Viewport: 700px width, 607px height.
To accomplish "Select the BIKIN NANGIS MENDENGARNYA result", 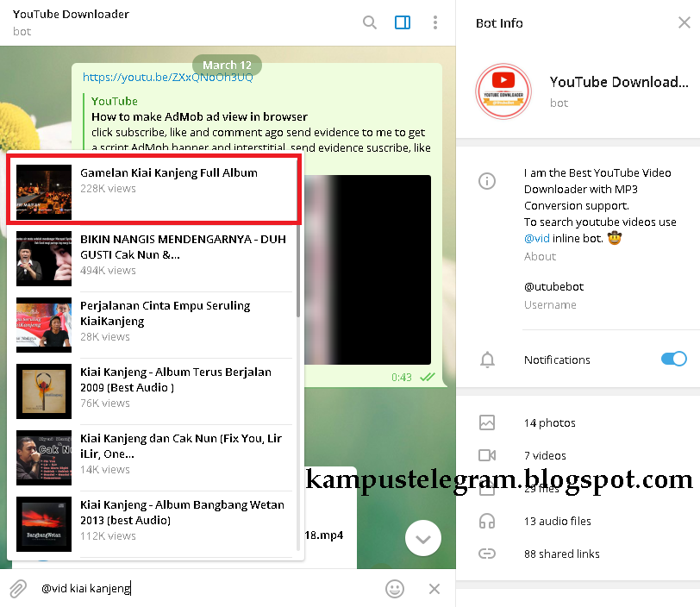I will (x=154, y=259).
